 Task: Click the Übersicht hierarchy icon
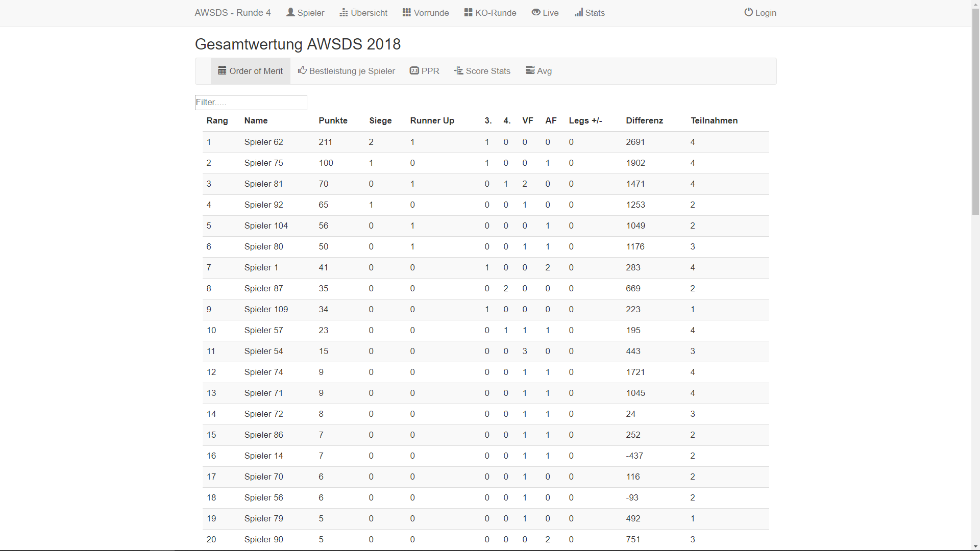(x=344, y=13)
